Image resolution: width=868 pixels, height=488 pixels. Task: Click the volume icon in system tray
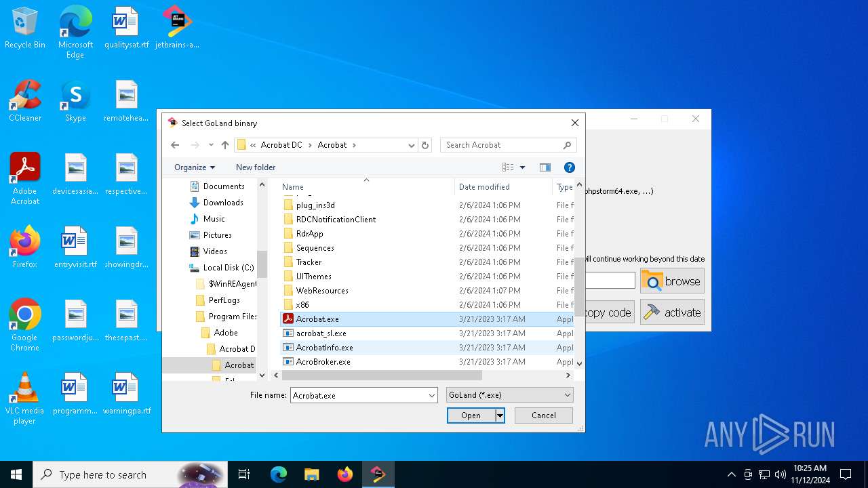point(780,474)
